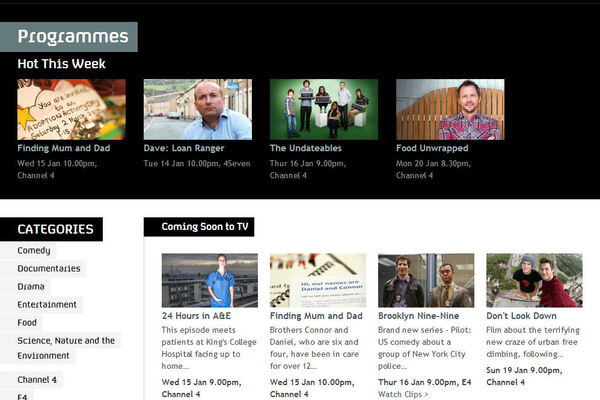Click the 'Hot This Week' heading

point(61,64)
